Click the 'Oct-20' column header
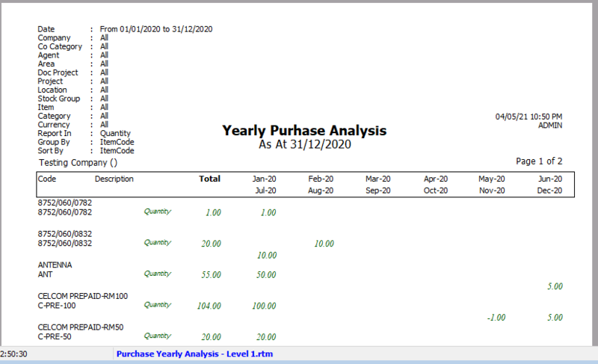The height and width of the screenshot is (364, 598). 436,191
